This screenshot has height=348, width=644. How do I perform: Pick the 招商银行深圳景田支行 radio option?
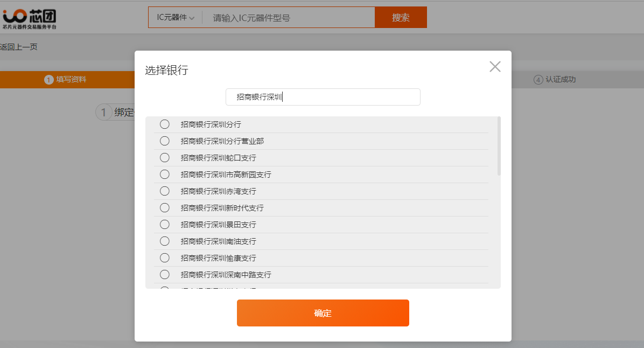(165, 224)
